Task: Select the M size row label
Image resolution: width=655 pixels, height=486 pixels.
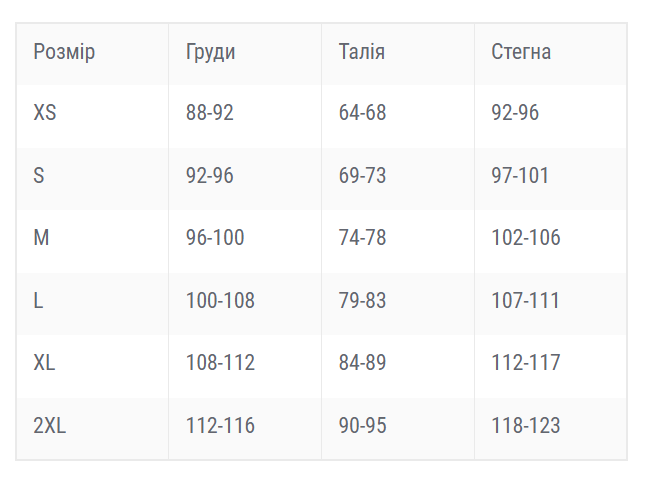Action: pos(41,237)
